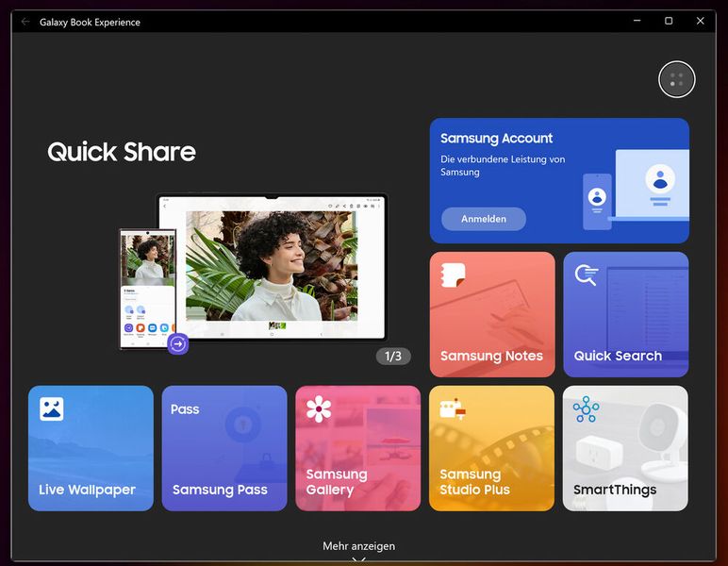
Task: Maximize the Galaxy Book Experience window
Action: point(669,21)
